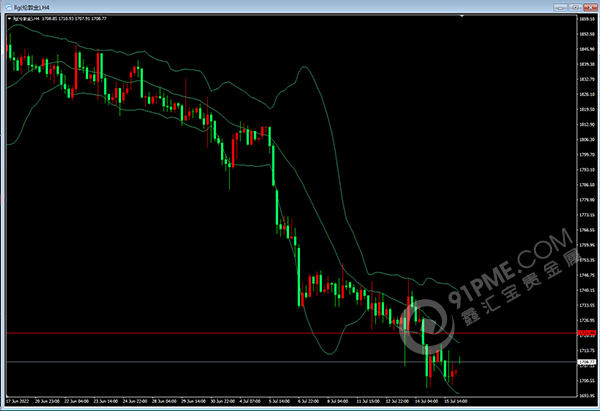Click the chart shift triangle marker at top
Image resolution: width=600 pixels, height=411 pixels.
(462, 16)
